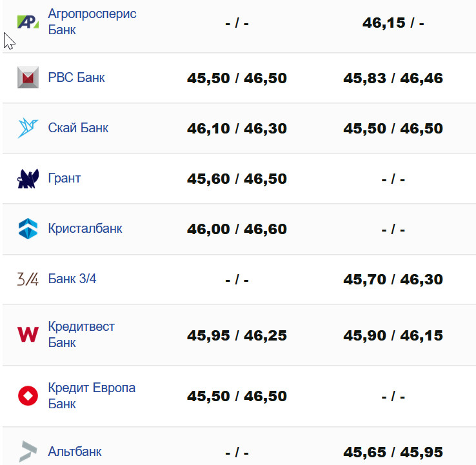476x465 pixels.
Task: Open the Грант bank link
Action: 64,178
